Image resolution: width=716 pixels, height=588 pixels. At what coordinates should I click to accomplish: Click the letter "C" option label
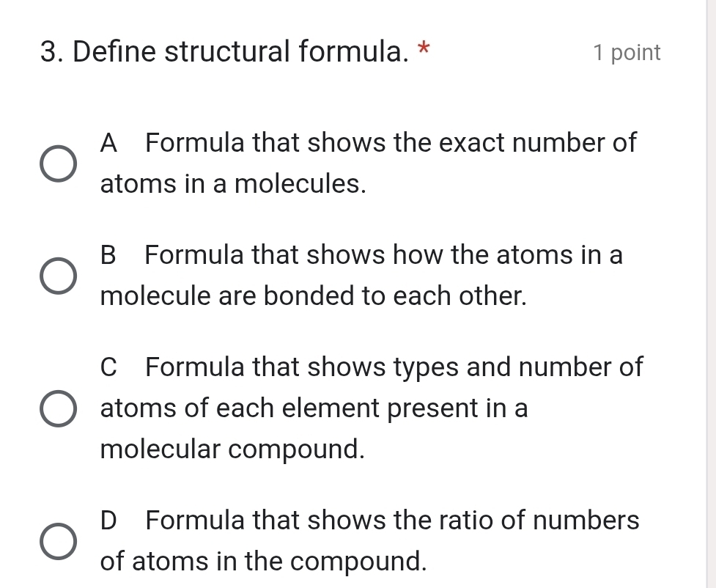[x=109, y=367]
